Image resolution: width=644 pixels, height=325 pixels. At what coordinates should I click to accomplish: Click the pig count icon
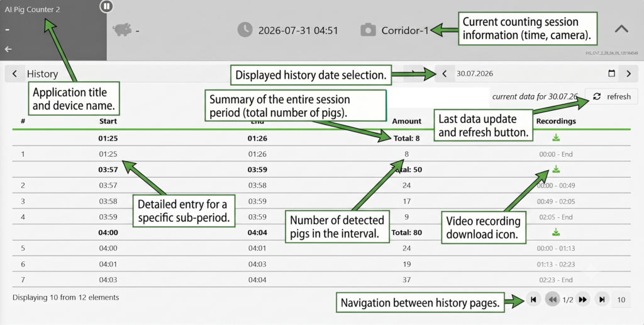pyautogui.click(x=121, y=30)
